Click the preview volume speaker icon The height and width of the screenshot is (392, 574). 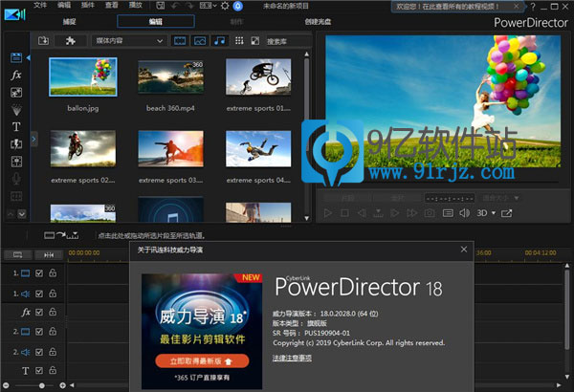(465, 212)
